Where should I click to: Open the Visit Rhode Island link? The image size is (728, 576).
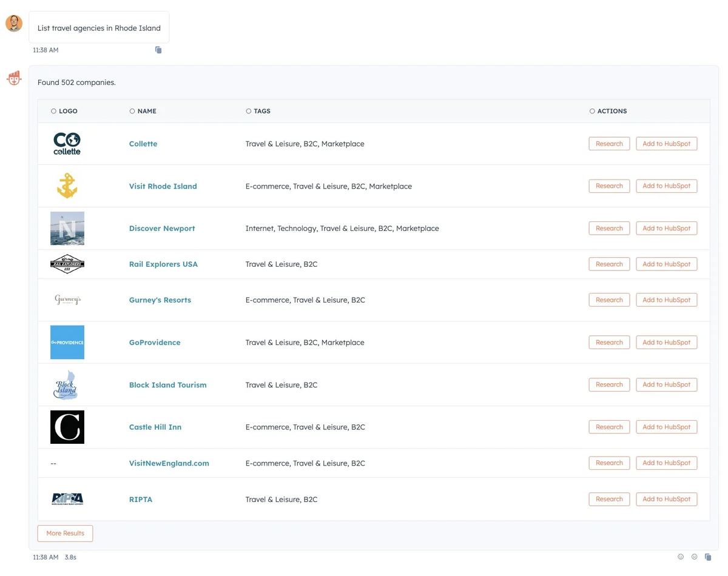(x=163, y=186)
